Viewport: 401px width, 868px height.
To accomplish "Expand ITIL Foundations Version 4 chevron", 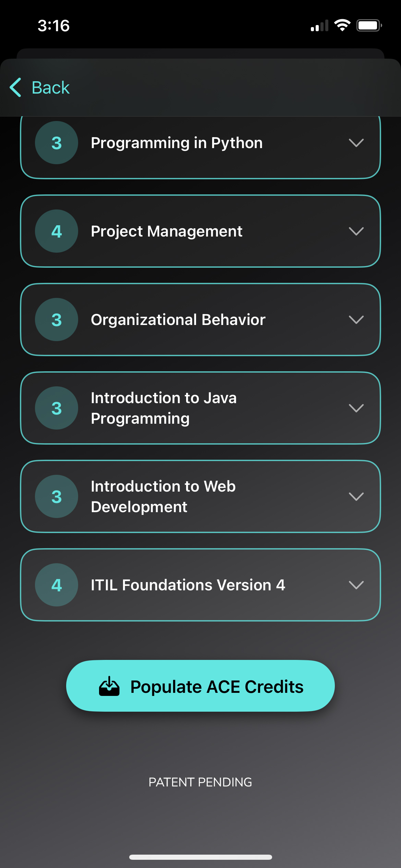I will click(x=356, y=585).
